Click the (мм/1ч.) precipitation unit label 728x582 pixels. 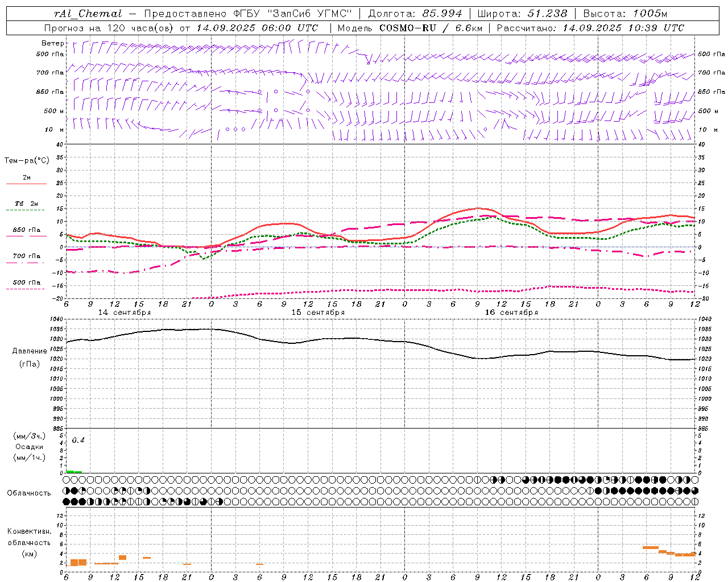point(30,458)
